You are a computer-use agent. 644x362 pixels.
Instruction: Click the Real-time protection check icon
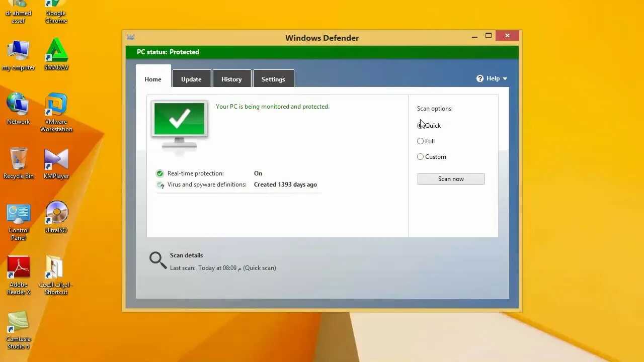click(160, 173)
